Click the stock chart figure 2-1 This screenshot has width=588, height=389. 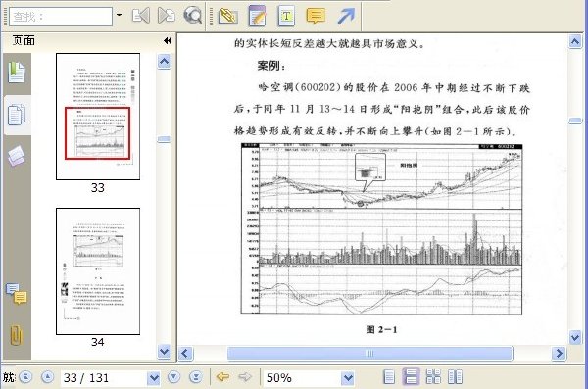pos(381,228)
